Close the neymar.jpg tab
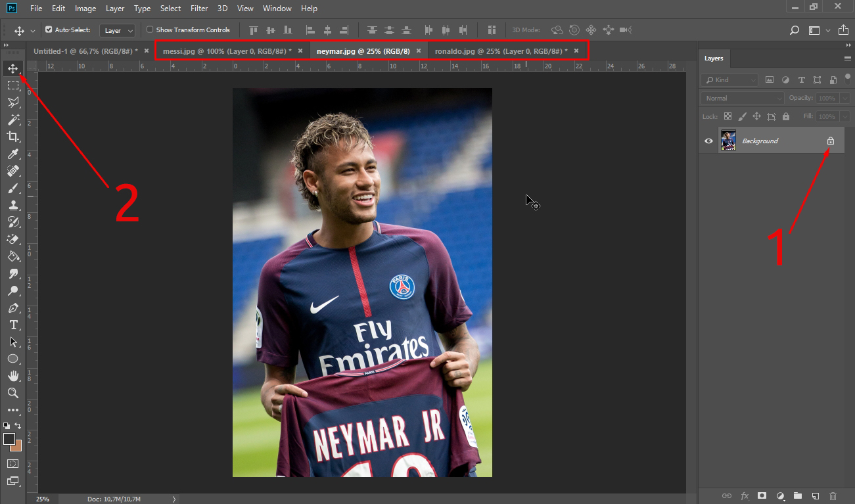The height and width of the screenshot is (504, 855). coord(419,51)
